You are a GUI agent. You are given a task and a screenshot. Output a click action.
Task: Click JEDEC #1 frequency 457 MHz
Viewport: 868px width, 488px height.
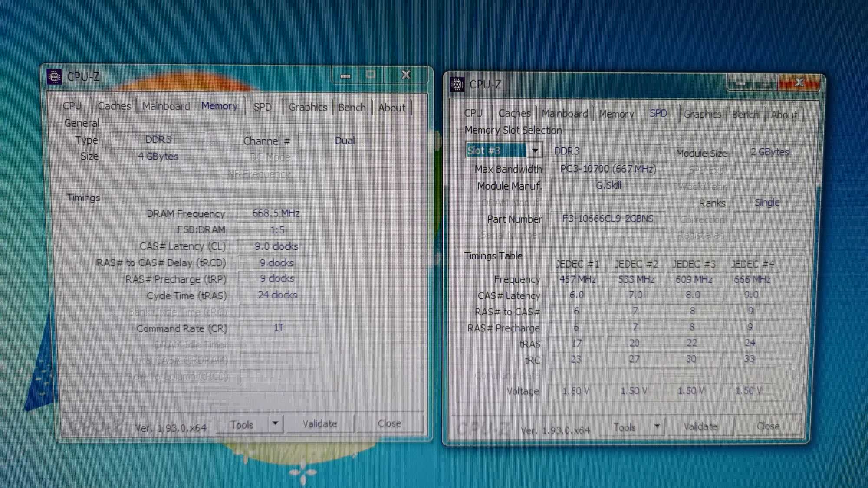577,279
